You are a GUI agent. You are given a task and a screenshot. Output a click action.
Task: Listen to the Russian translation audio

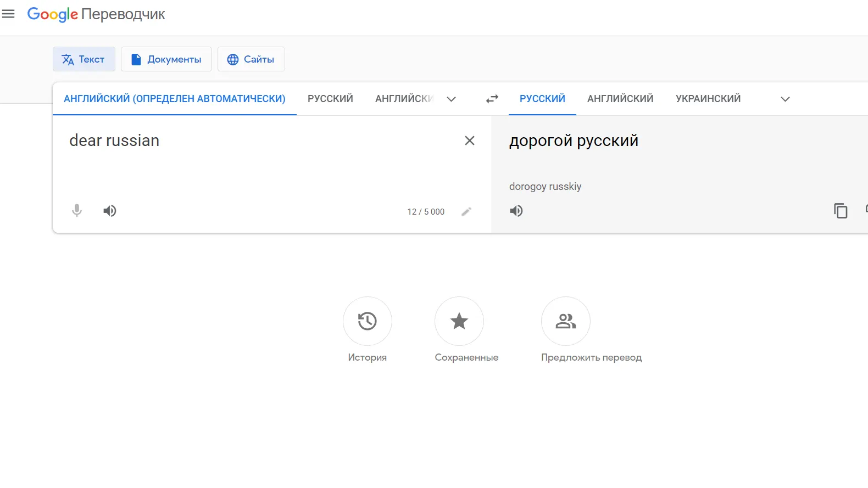coord(516,211)
